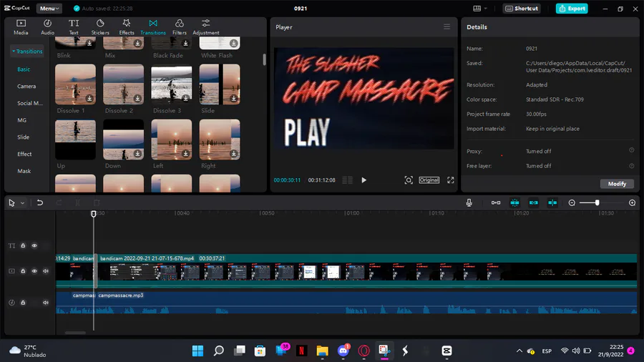Zoom in the timeline
Screen dimensions: 644x362
632,202
